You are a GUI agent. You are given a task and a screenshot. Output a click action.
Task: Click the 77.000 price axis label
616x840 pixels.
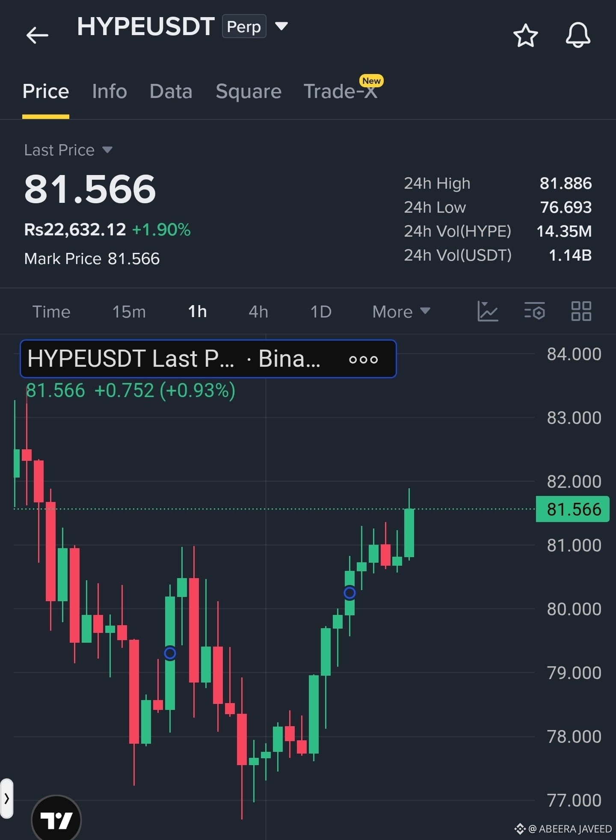[574, 801]
